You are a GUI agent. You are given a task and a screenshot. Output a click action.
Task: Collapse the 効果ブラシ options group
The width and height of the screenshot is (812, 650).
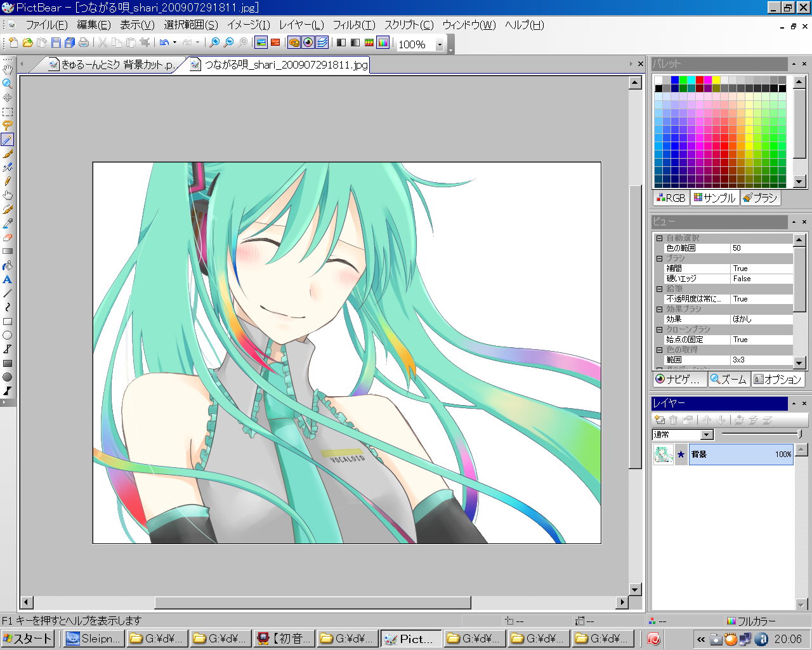(x=659, y=309)
